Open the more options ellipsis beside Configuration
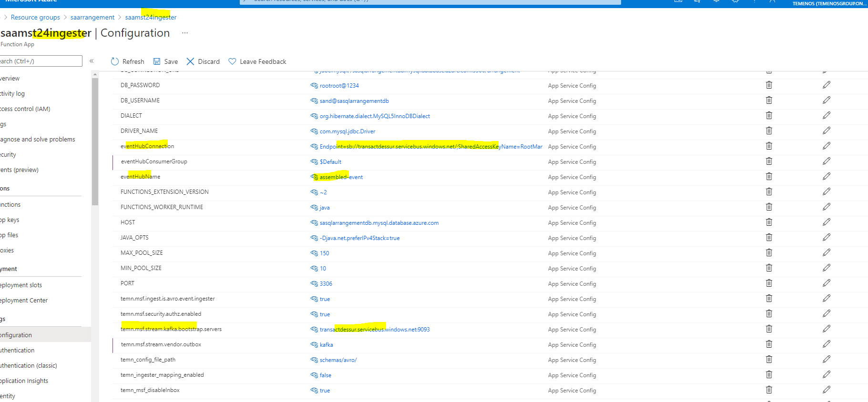 tap(185, 33)
